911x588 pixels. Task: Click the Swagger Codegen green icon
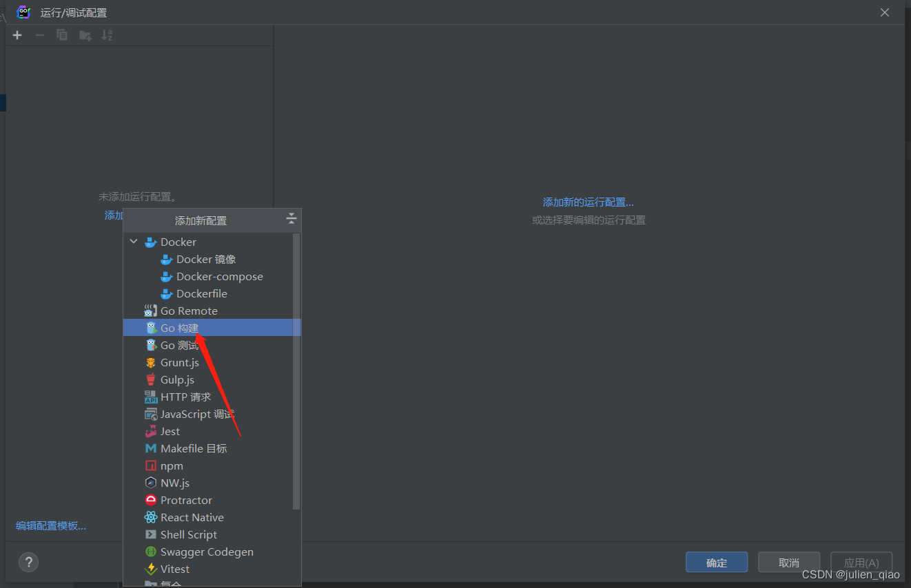(150, 552)
